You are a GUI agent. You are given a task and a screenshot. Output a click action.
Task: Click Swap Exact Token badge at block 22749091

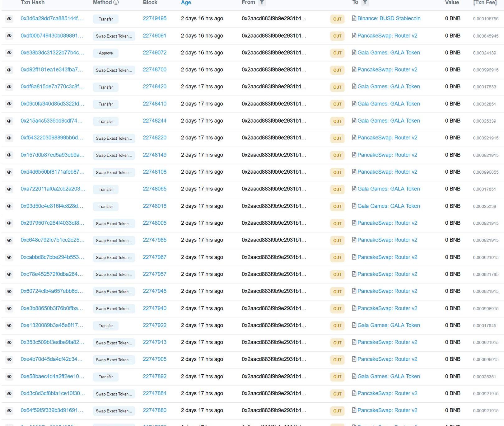pos(114,36)
